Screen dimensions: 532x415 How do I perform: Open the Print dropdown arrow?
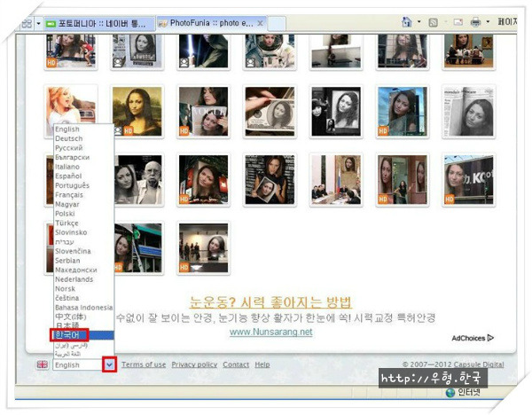pos(488,21)
